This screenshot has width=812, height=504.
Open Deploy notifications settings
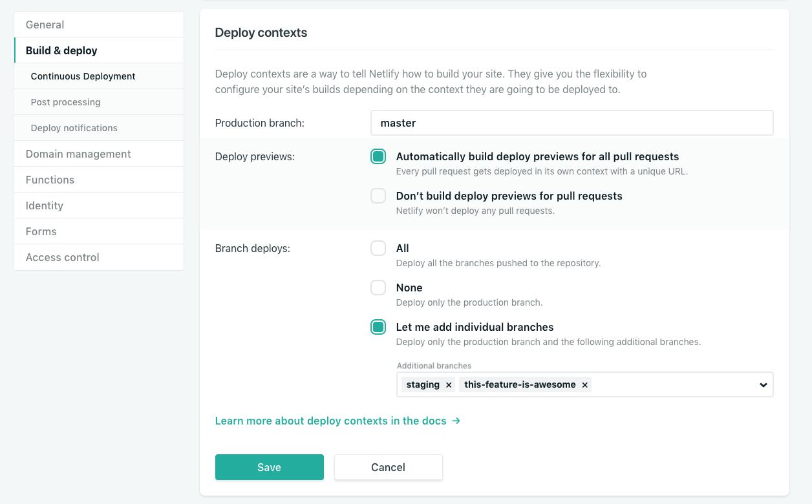point(74,128)
